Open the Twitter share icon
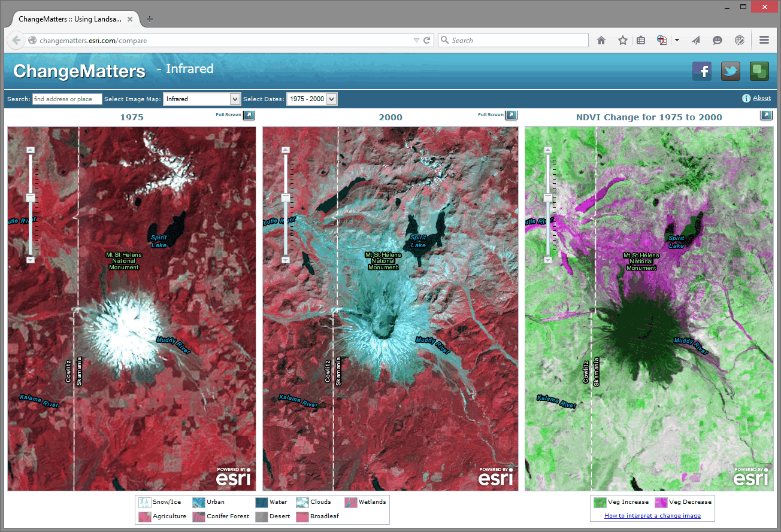Image resolution: width=781 pixels, height=532 pixels. [731, 71]
